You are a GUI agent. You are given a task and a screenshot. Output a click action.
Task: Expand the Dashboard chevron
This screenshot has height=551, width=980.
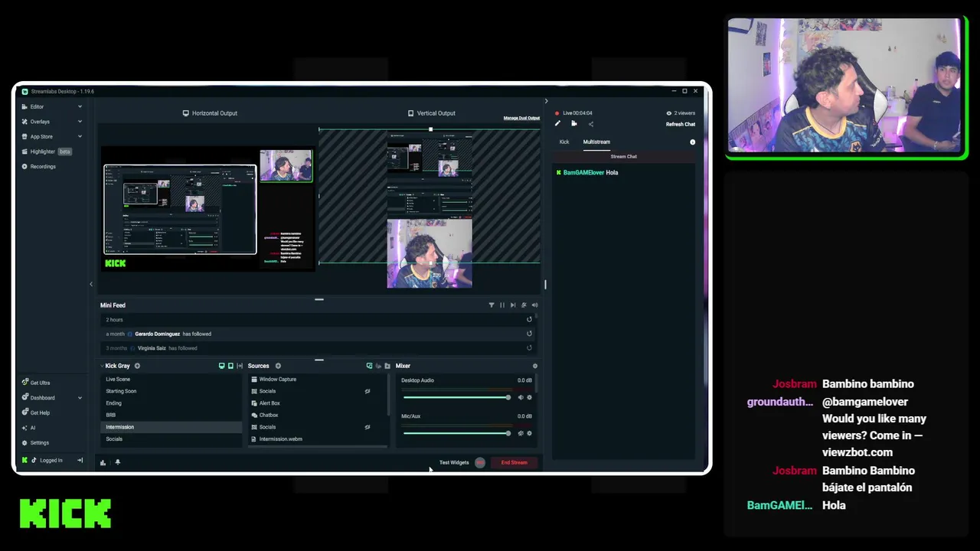coord(80,398)
